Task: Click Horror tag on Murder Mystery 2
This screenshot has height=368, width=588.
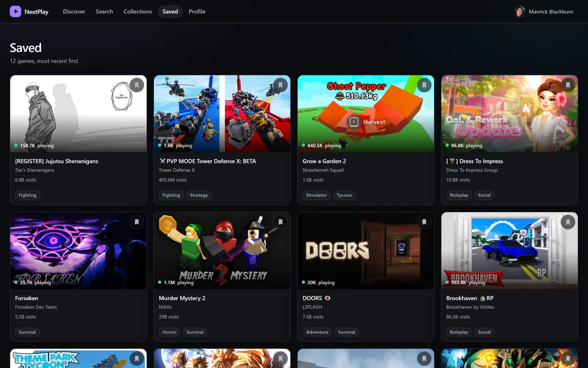Action: (169, 332)
